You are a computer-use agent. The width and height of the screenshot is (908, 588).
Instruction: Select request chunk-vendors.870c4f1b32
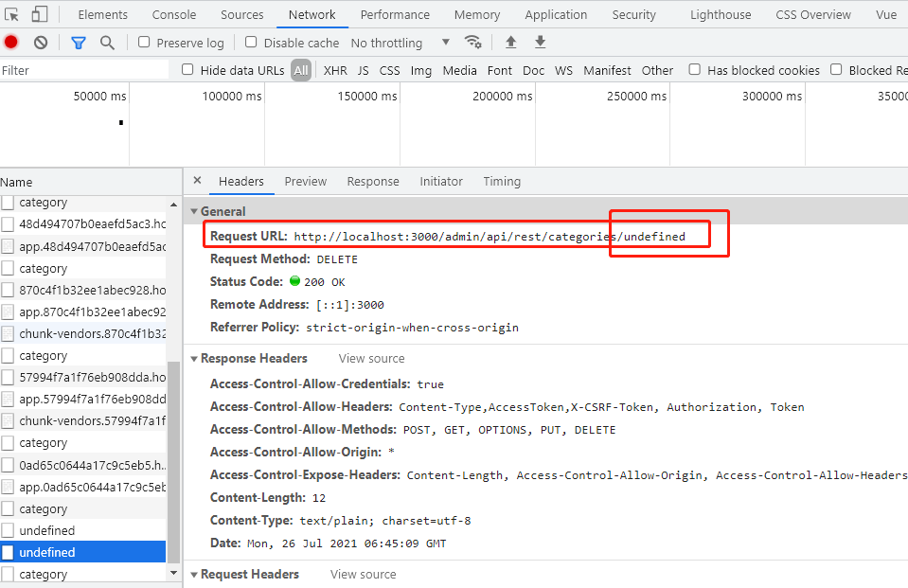[x=82, y=333]
